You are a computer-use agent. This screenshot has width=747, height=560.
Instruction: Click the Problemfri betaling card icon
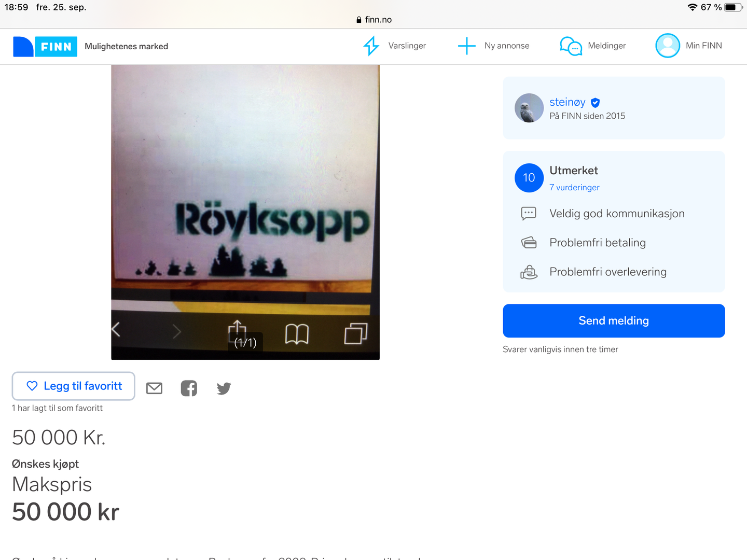coord(529,243)
